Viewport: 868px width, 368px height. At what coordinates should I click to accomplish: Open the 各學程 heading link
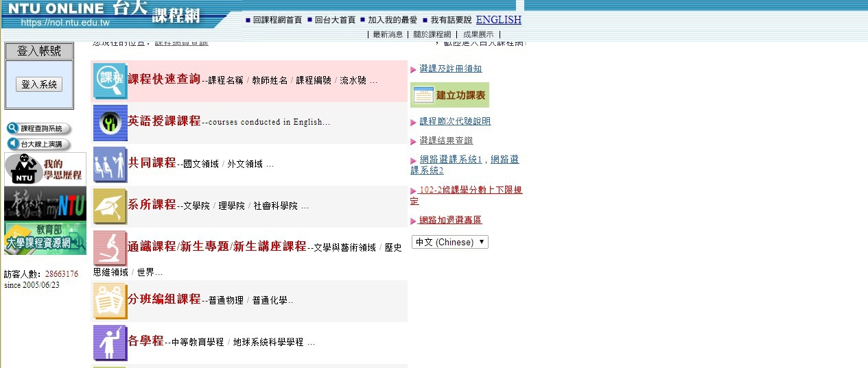(146, 341)
